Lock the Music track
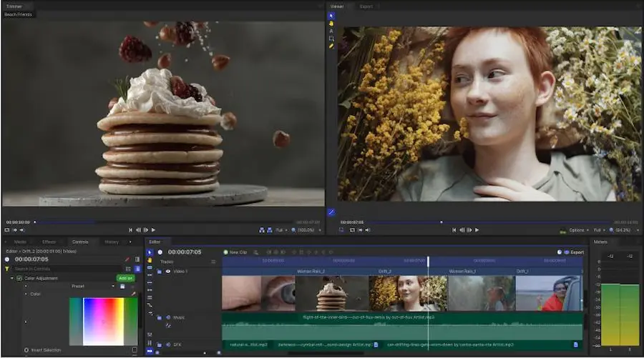The image size is (644, 358). tap(160, 317)
